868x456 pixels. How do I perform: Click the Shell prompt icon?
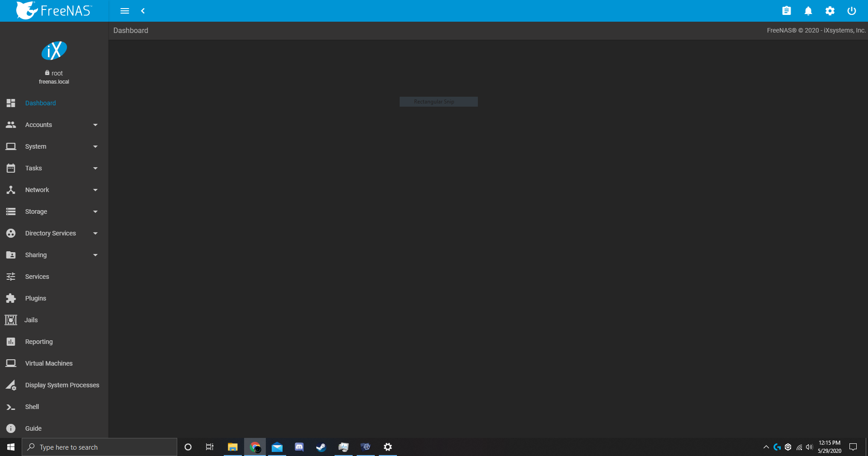click(11, 407)
